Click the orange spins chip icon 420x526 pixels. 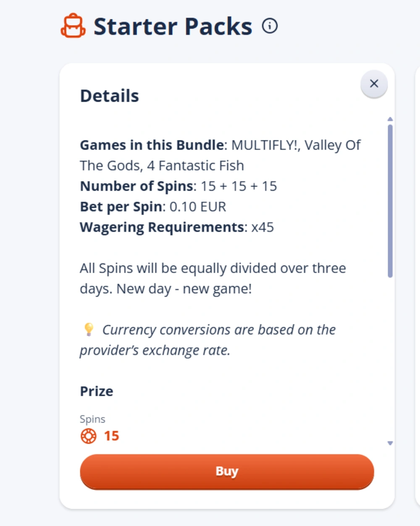[88, 436]
